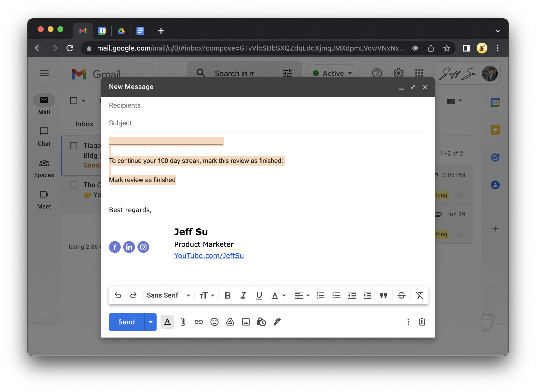Star the 3:05 PM email
This screenshot has width=536, height=392.
[x=460, y=195]
